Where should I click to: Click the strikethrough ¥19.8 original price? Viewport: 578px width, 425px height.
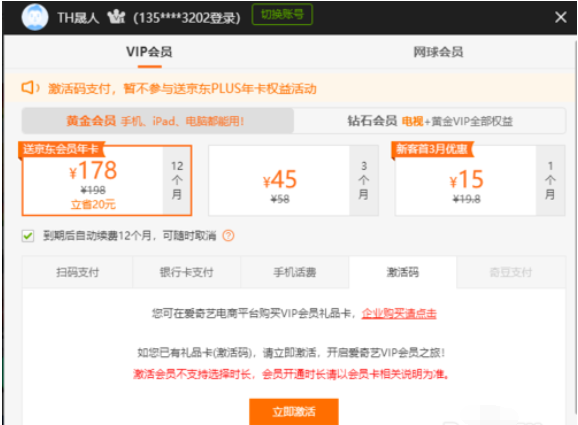pyautogui.click(x=467, y=199)
